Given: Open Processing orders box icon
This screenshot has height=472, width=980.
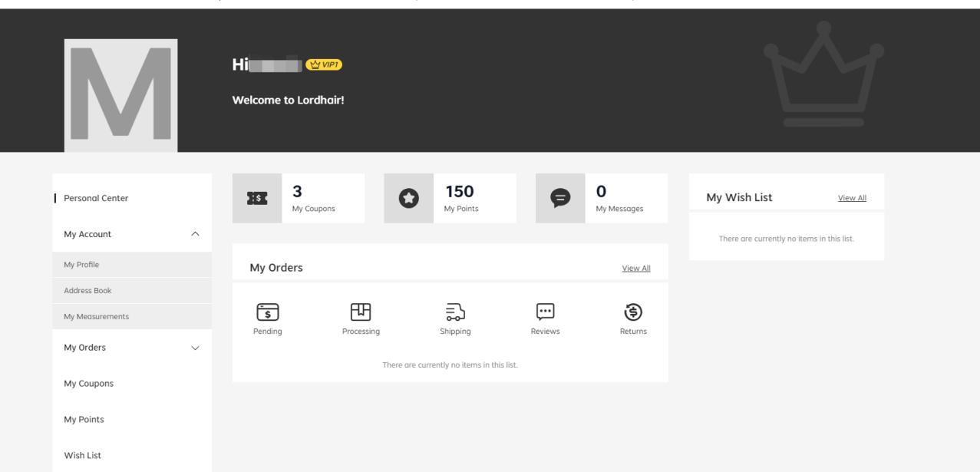Looking at the screenshot, I should pos(361,312).
